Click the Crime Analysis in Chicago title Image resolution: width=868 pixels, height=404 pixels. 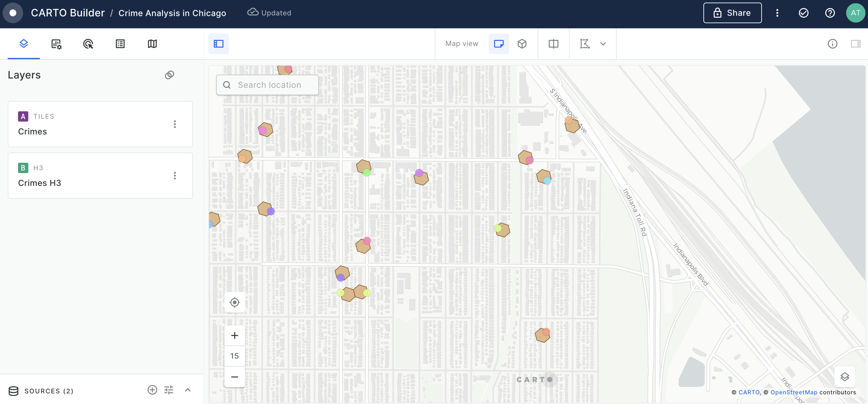[x=172, y=13]
